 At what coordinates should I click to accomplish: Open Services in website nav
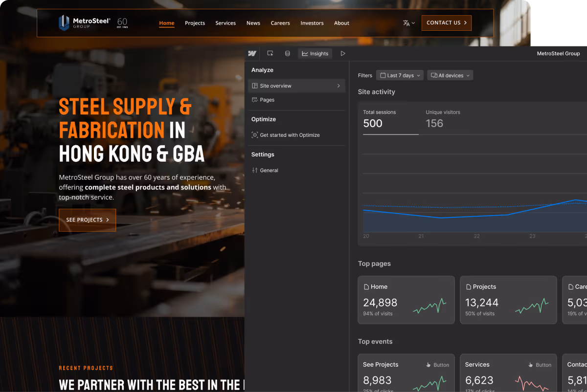tap(226, 23)
